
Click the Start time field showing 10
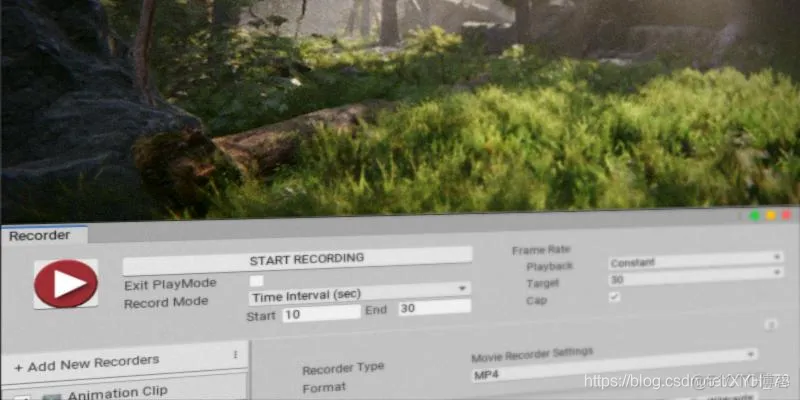321,314
